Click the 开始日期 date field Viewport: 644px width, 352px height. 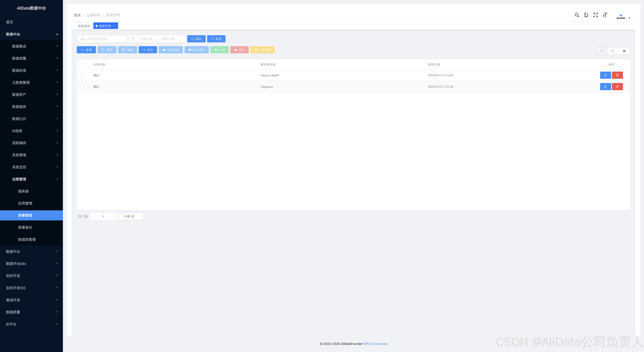click(146, 39)
